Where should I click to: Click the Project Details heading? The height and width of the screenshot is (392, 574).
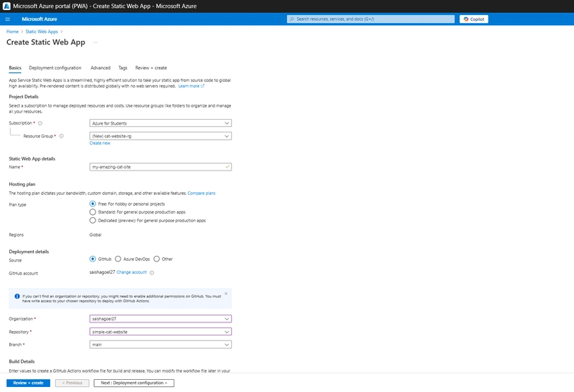coord(24,97)
